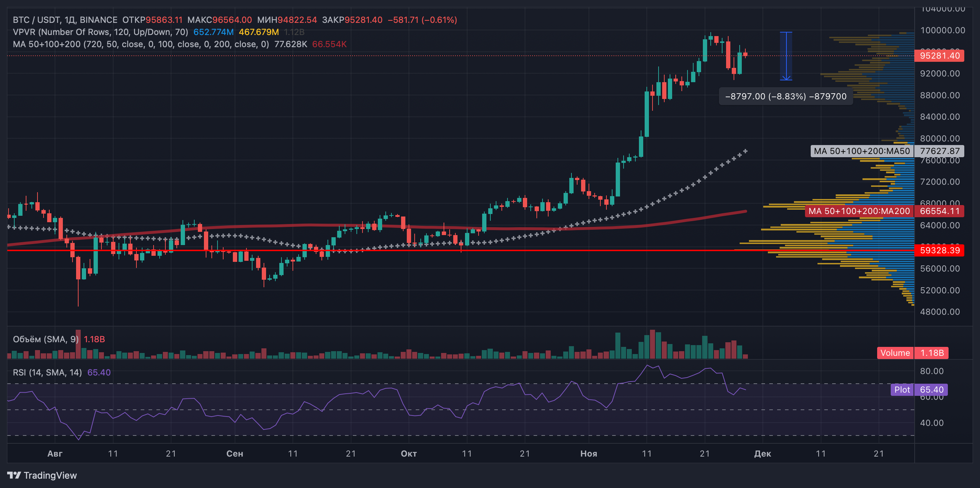This screenshot has width=980, height=488.
Task: Click the Окт month label on the time axis
Action: [409, 454]
